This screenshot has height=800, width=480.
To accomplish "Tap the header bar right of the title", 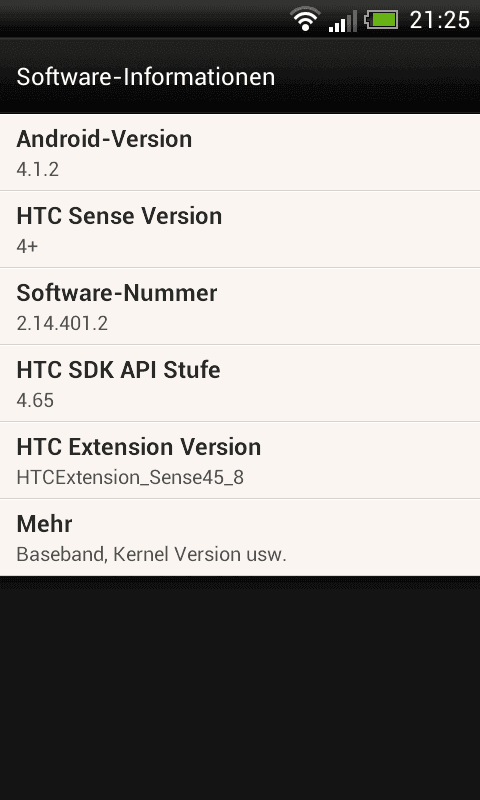I will click(377, 77).
